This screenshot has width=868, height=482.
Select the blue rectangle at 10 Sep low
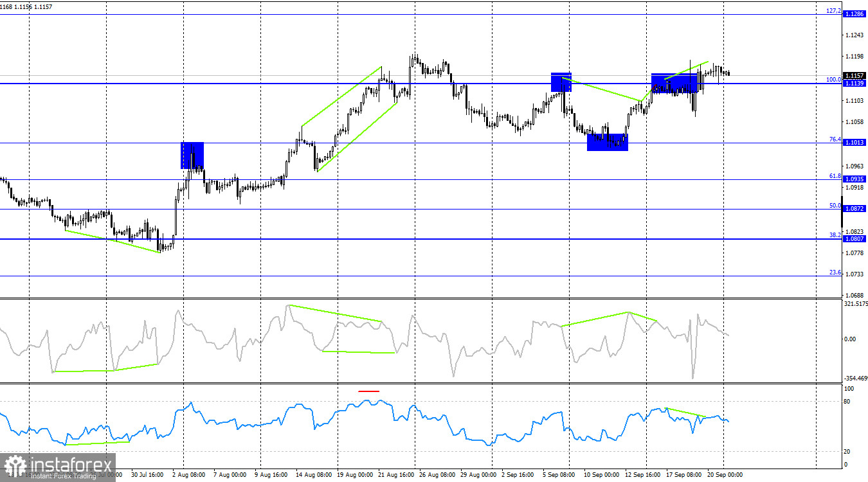pos(608,142)
